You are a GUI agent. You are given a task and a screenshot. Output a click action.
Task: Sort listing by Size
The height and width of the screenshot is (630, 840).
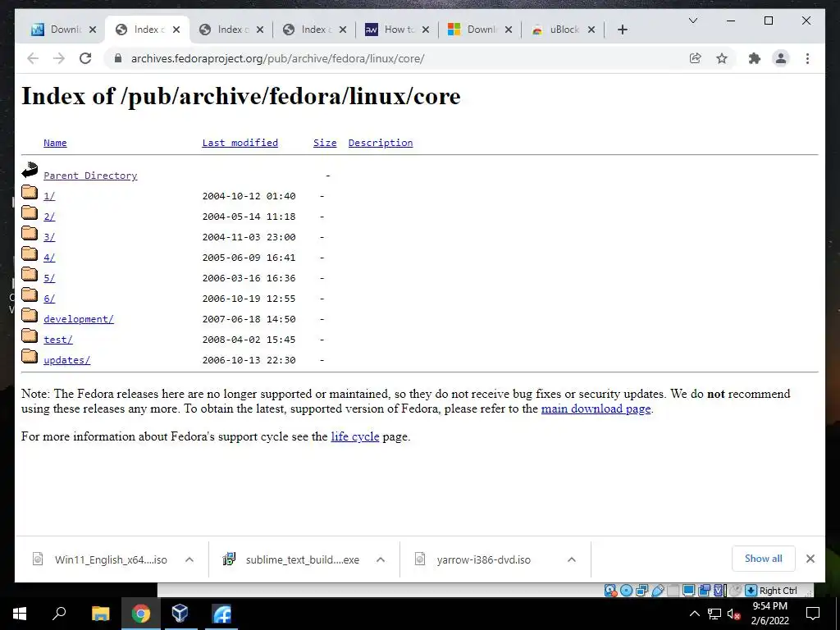click(x=325, y=143)
